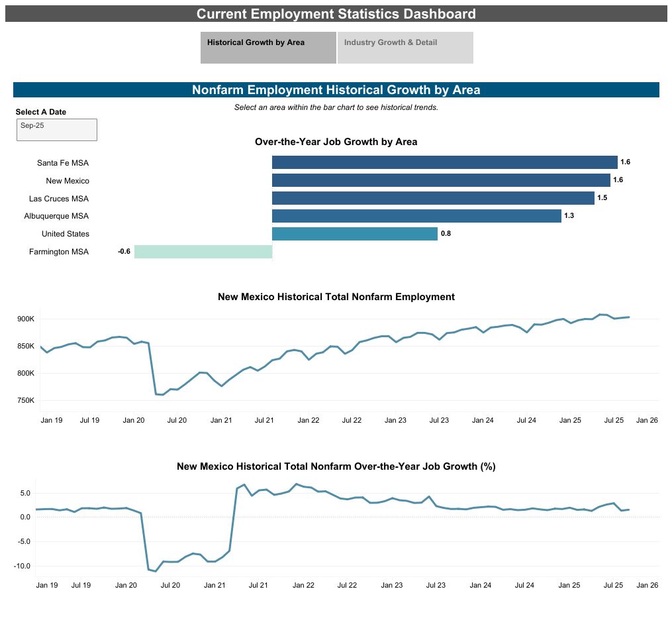Select the green Farmington MSA bar
672x638 pixels.
(203, 251)
